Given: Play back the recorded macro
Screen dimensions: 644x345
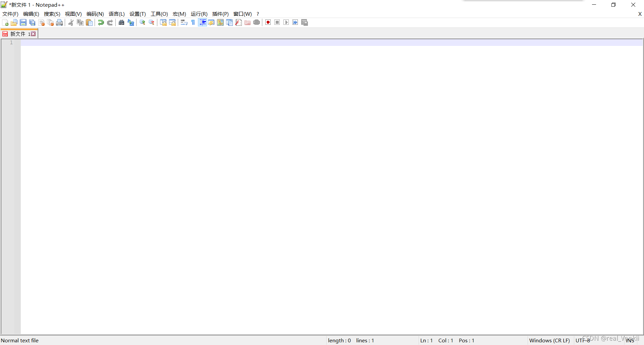Looking at the screenshot, I should point(286,22).
